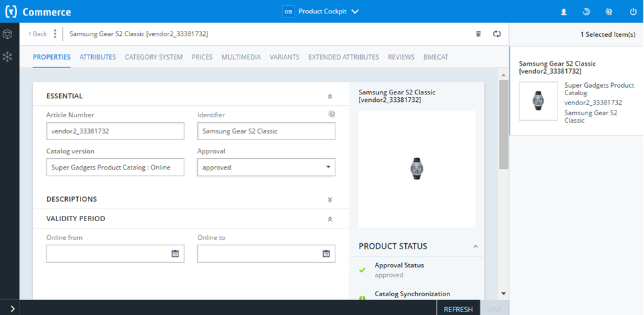This screenshot has width=644, height=315.
Task: Open the snowflake network icon in sidebar
Action: click(7, 56)
